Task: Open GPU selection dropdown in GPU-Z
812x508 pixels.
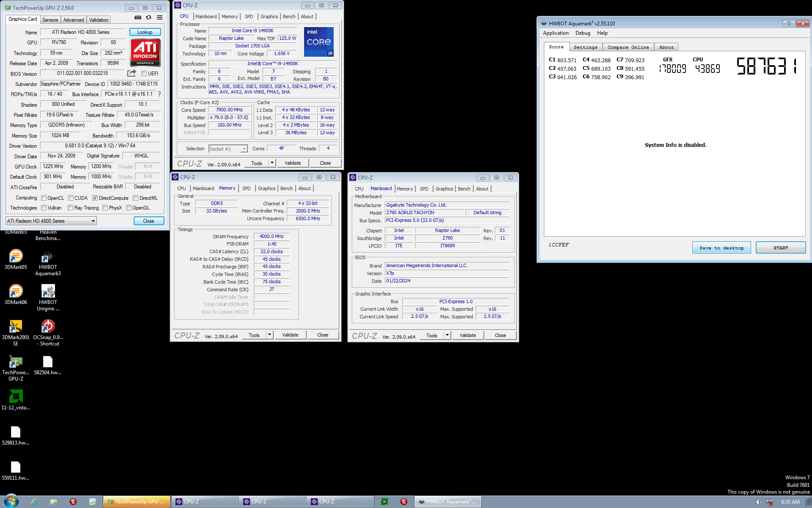Action: coord(51,221)
